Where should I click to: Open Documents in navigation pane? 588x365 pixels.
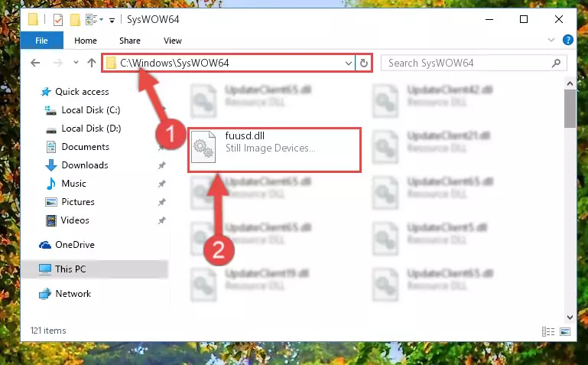(x=85, y=147)
